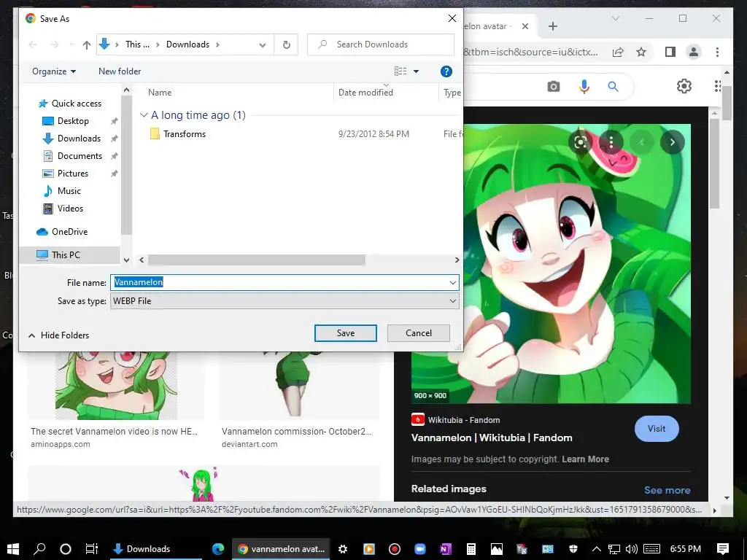Viewport: 747px width, 560px height.
Task: Open the taskbar Settings gear icon
Action: click(x=343, y=549)
